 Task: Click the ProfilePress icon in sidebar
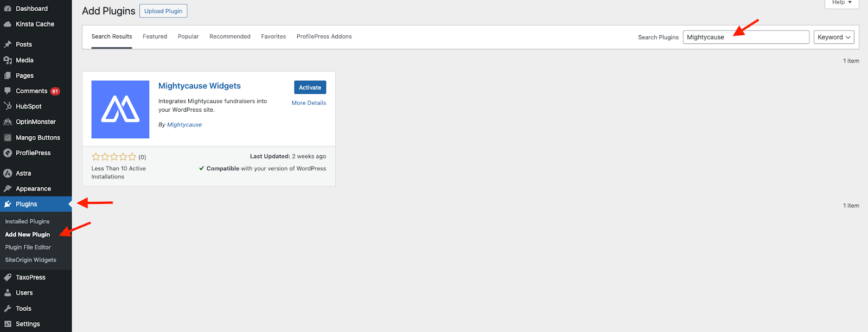(8, 153)
